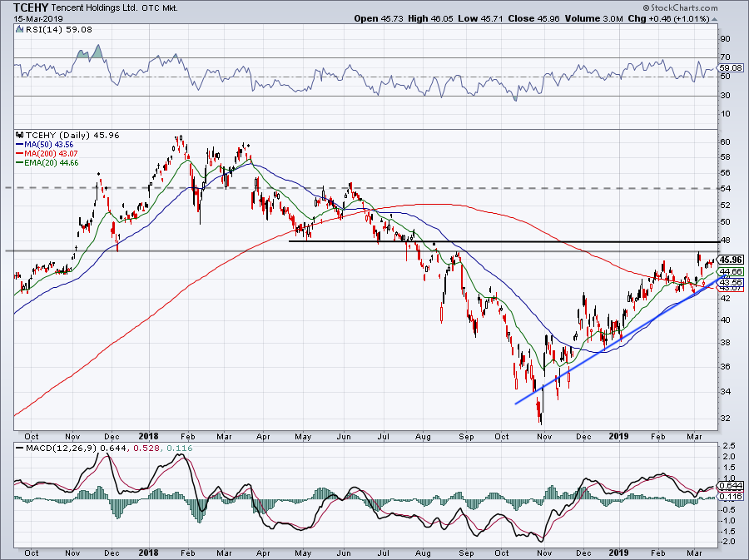Click the date "15-Mar-2019"
Image resolution: width=749 pixels, height=560 pixels.
(x=38, y=19)
